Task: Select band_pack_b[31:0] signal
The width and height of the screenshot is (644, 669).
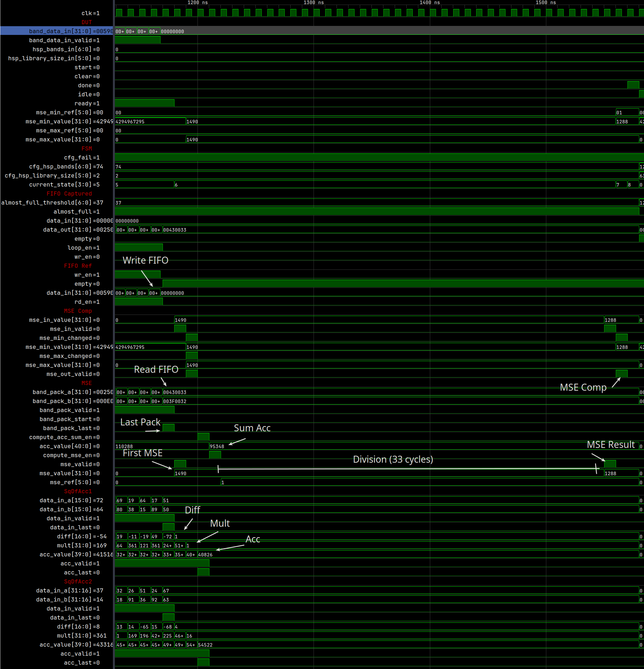Action: pos(73,401)
